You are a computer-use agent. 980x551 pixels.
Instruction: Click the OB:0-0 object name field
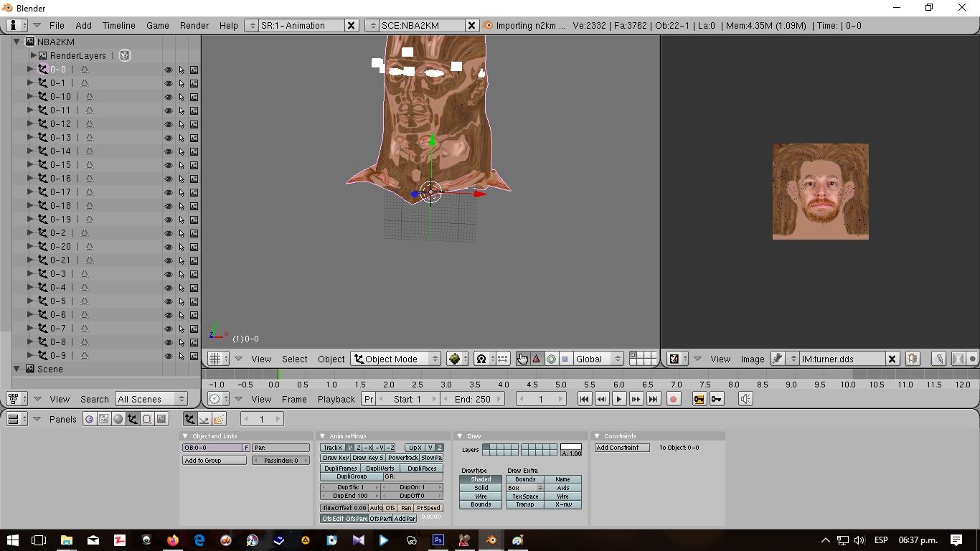[212, 448]
